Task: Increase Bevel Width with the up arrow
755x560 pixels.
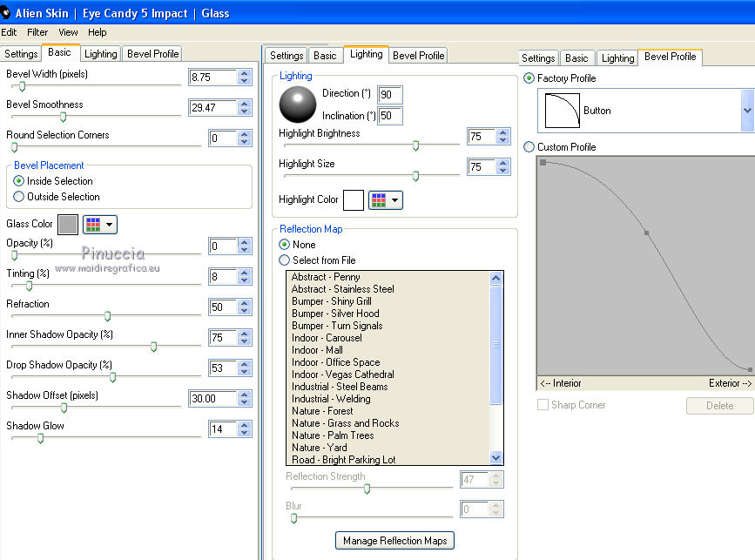Action: coord(244,73)
